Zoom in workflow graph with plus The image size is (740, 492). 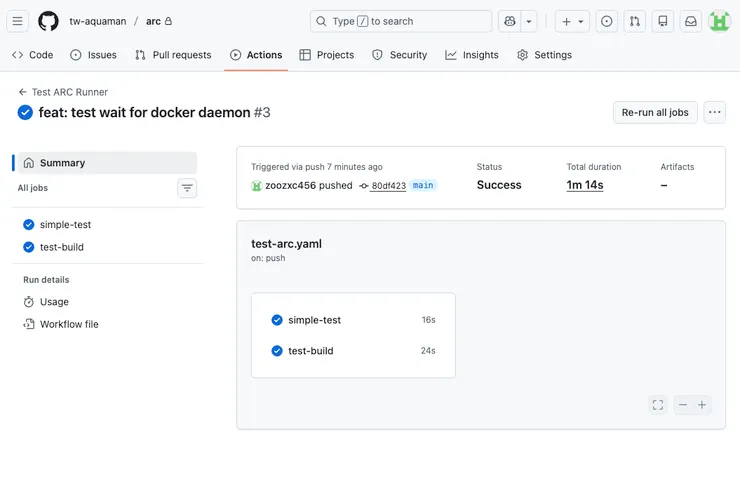(x=702, y=405)
